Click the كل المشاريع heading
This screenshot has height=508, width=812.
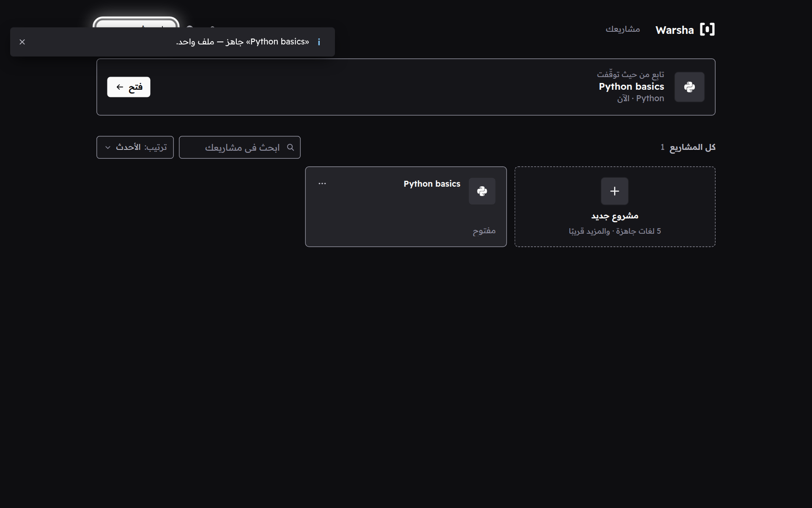tap(692, 147)
